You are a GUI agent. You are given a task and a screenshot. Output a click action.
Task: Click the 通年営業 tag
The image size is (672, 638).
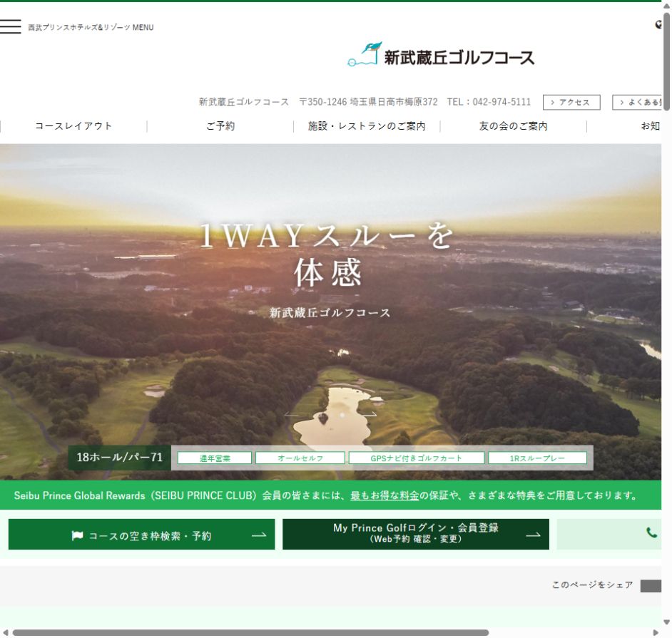pyautogui.click(x=215, y=458)
